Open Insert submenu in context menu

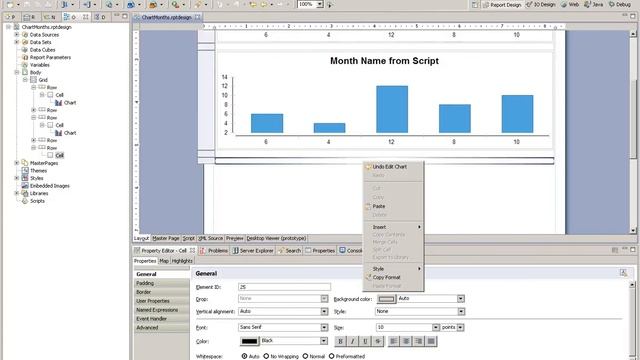(x=393, y=227)
